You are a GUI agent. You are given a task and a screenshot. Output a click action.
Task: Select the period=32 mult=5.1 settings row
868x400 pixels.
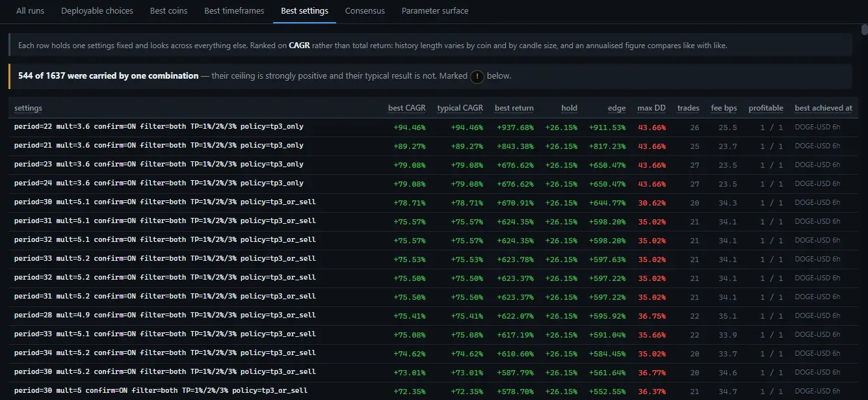[433, 241]
